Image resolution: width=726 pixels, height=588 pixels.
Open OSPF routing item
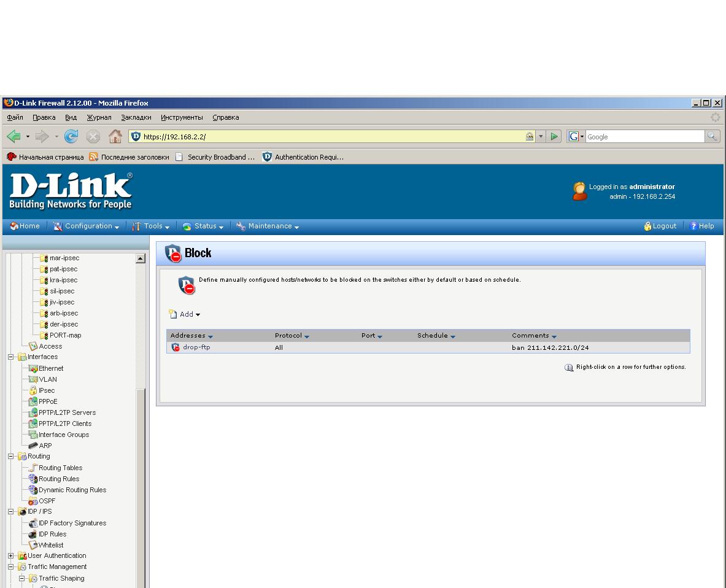coord(47,501)
